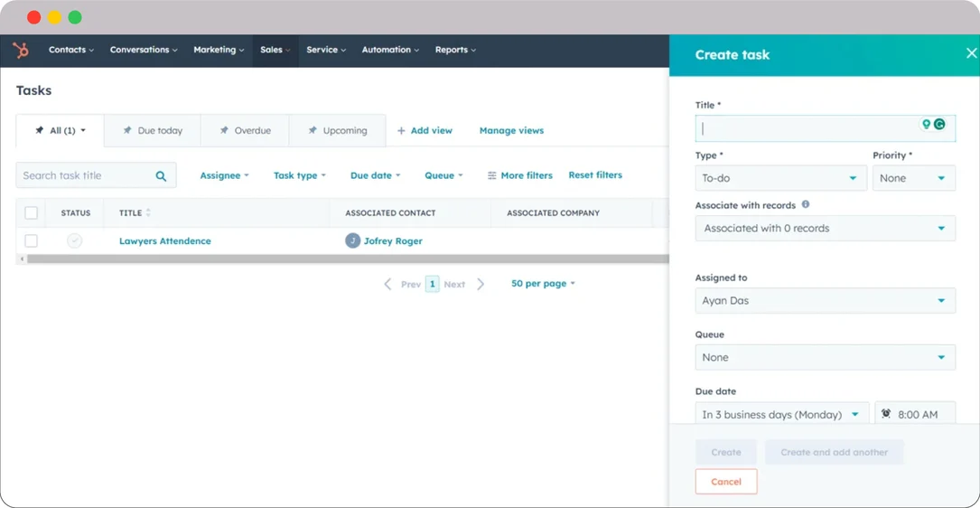Open the Contacts menu
The width and height of the screenshot is (980, 508).
click(x=71, y=50)
